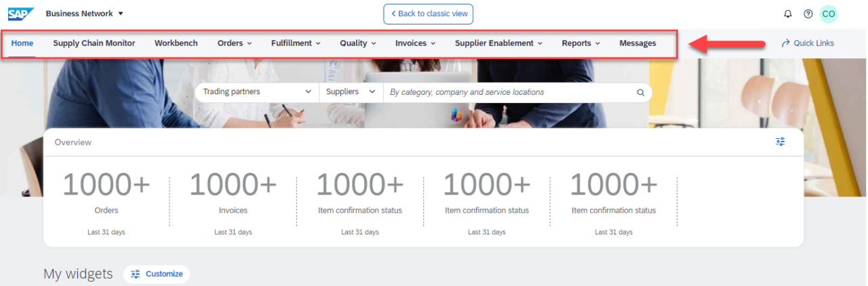Open the CO user profile avatar

[829, 14]
